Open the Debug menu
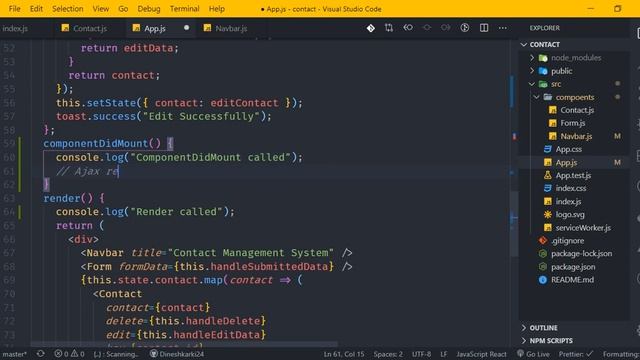The height and width of the screenshot is (360, 640). (x=149, y=9)
